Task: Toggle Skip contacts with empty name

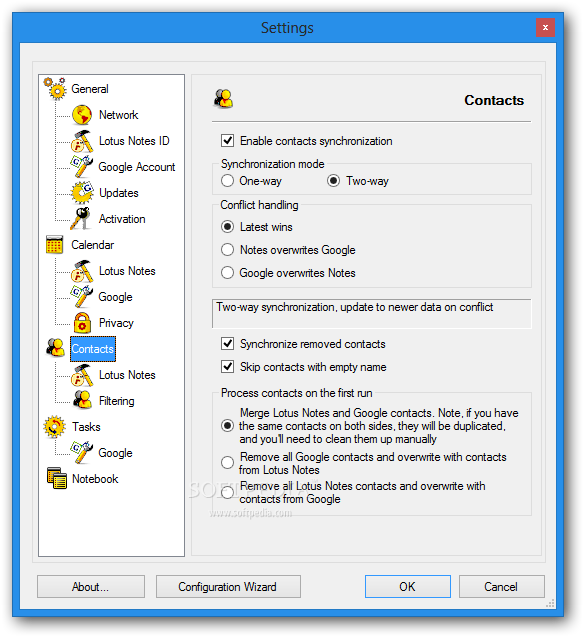Action: point(227,367)
